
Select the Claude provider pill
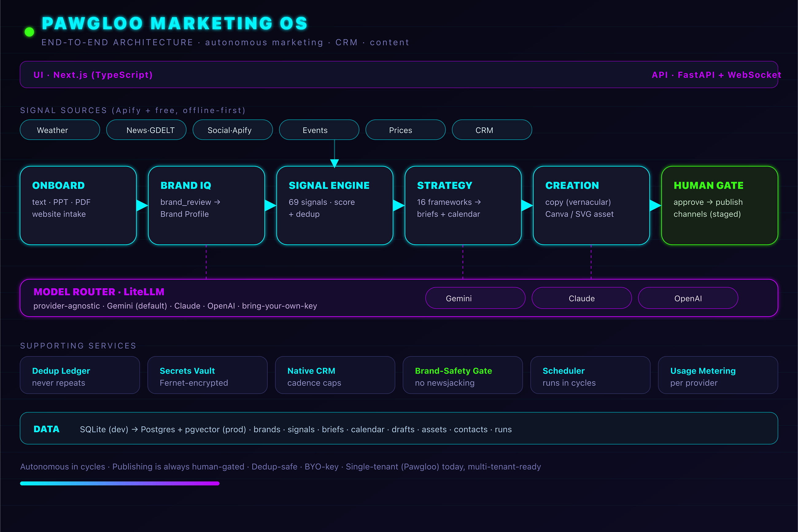point(582,298)
